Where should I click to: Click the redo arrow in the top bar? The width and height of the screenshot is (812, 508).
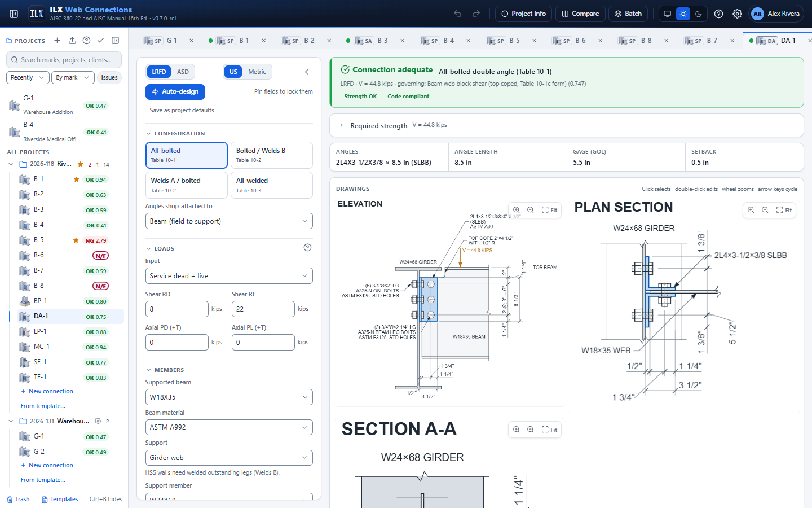(x=476, y=14)
